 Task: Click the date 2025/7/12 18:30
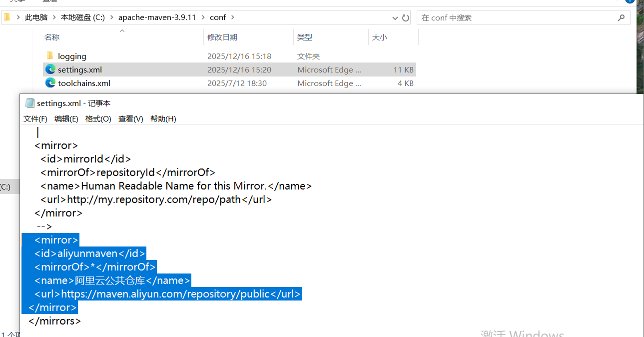point(237,83)
